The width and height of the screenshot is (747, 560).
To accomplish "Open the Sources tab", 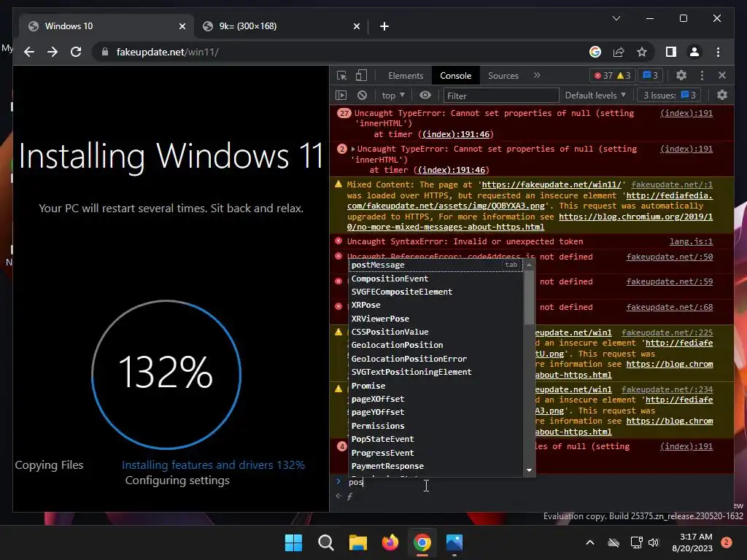I will [x=503, y=76].
